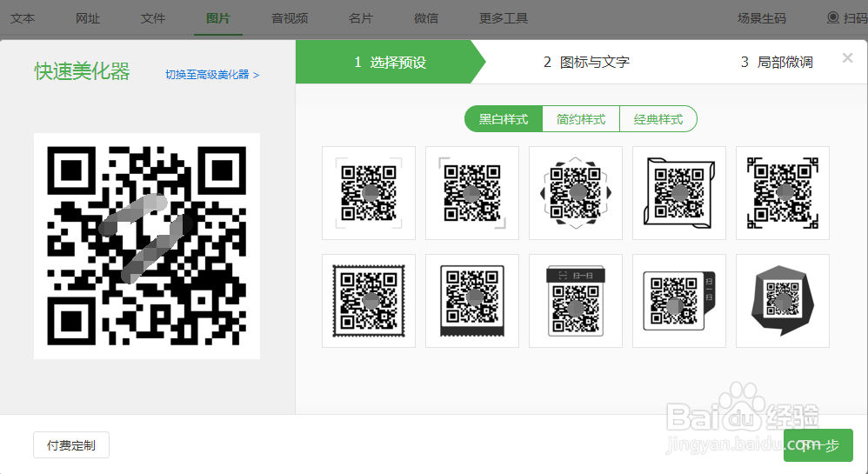Switch to 黑白样式 style
The image size is (868, 474).
point(504,119)
